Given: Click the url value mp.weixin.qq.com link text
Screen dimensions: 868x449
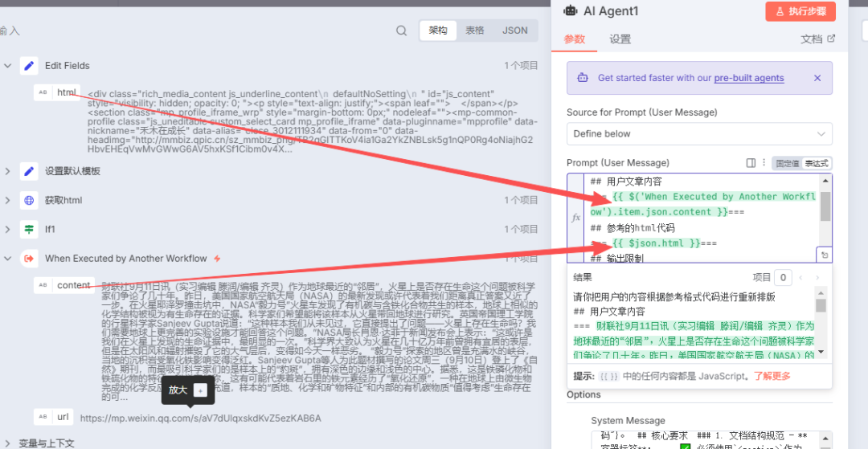Looking at the screenshot, I should tap(200, 418).
